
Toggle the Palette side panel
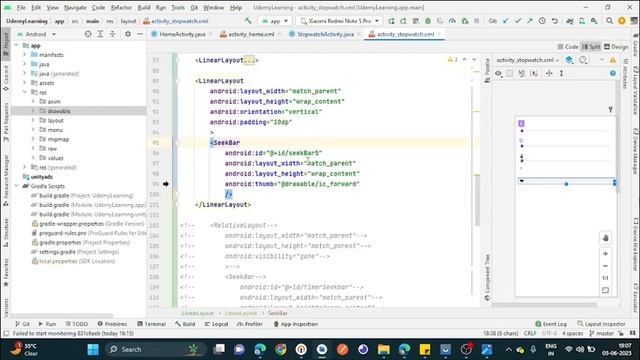tap(487, 71)
